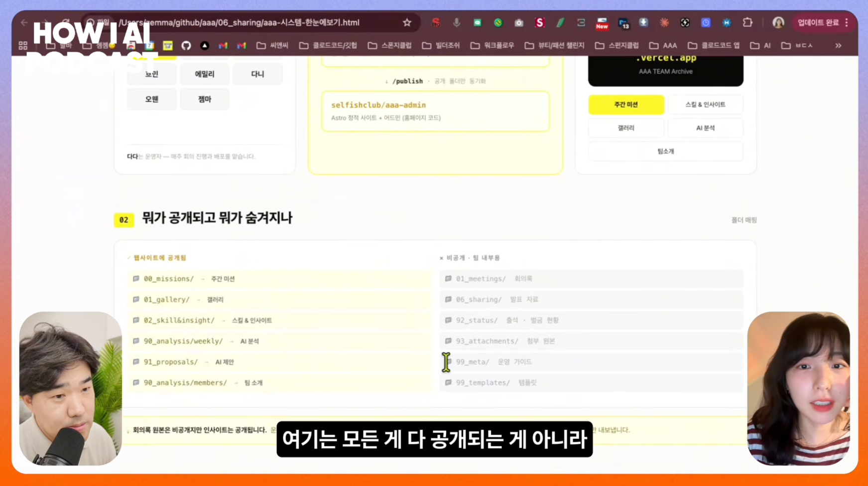The width and height of the screenshot is (868, 486).
Task: Switch to the 스킬 & 인사이트 tab
Action: tap(705, 105)
